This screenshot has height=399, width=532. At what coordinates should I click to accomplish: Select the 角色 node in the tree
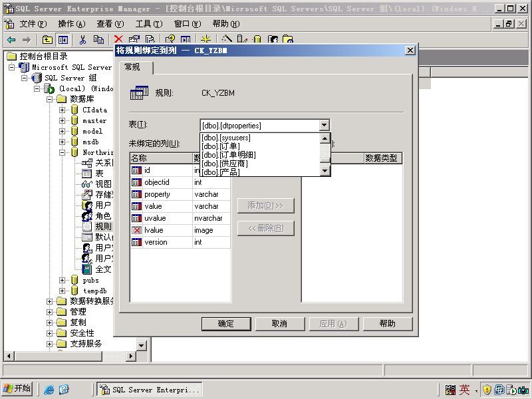(x=103, y=215)
